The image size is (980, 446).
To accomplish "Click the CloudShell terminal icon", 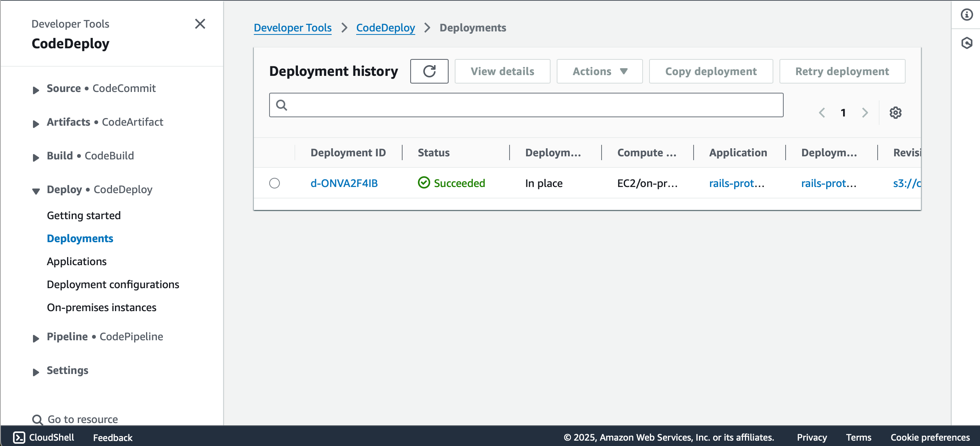I will point(19,437).
